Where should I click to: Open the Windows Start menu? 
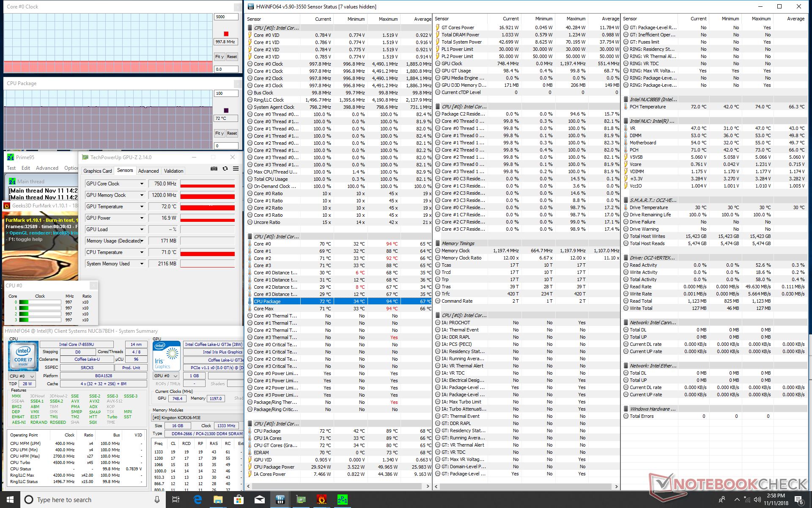coord(10,500)
